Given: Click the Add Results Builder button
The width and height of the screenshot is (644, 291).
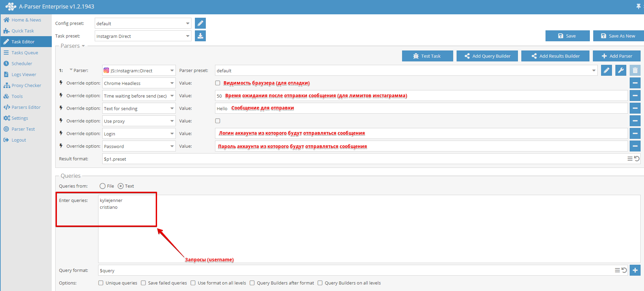Looking at the screenshot, I should pos(555,56).
